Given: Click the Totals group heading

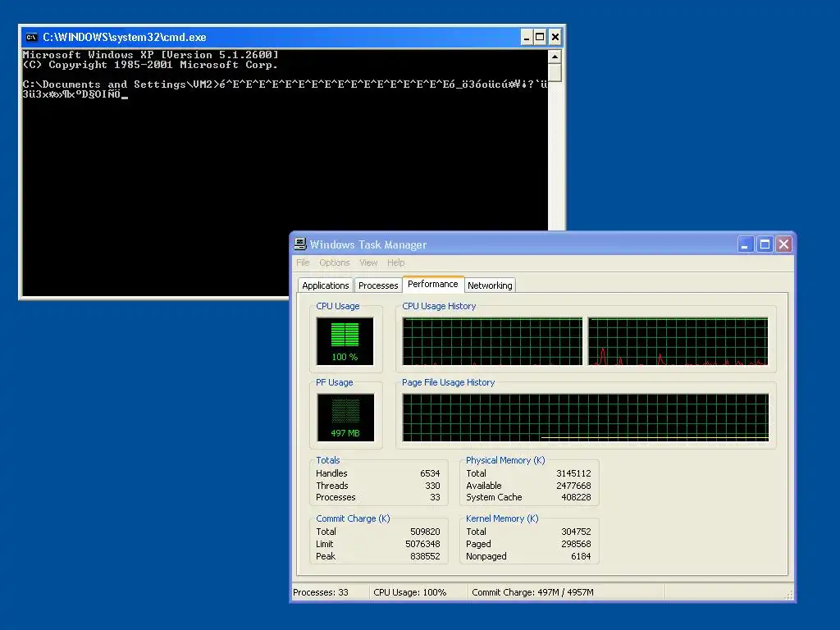Looking at the screenshot, I should pyautogui.click(x=328, y=460).
